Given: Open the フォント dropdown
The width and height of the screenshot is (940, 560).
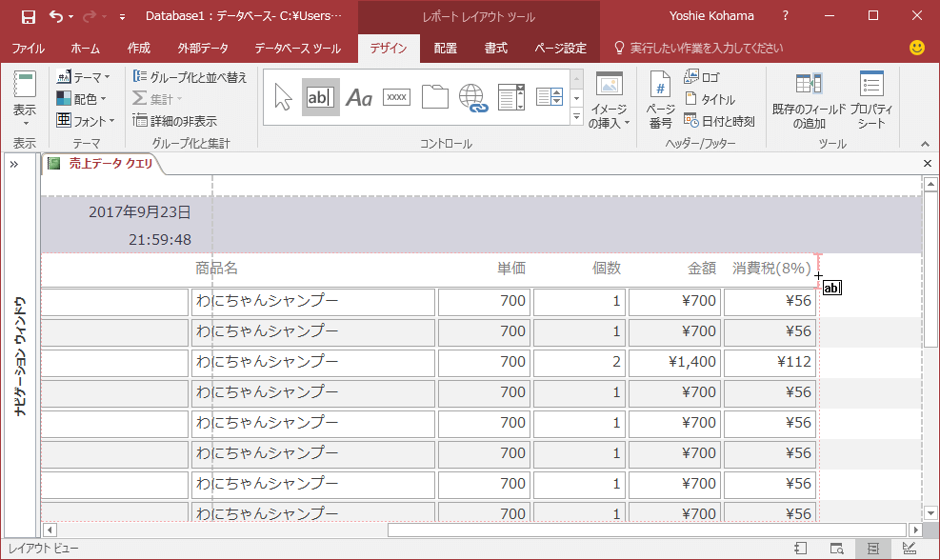Looking at the screenshot, I should tap(85, 121).
